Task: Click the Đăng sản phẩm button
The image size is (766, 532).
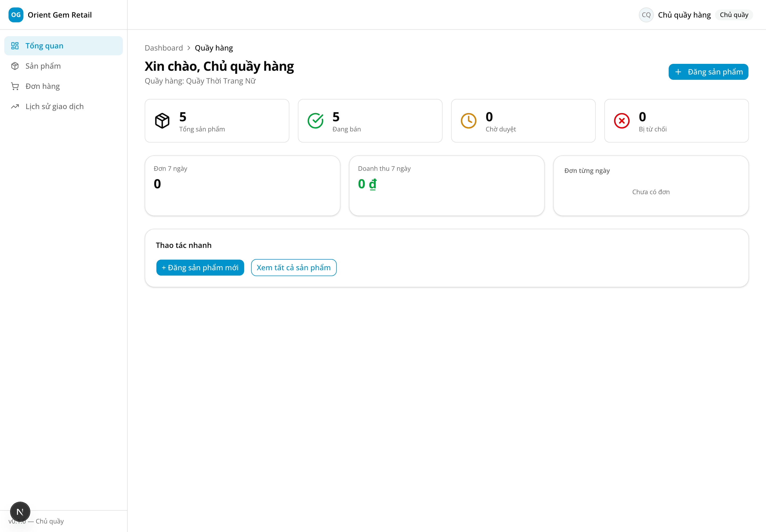Action: [708, 72]
